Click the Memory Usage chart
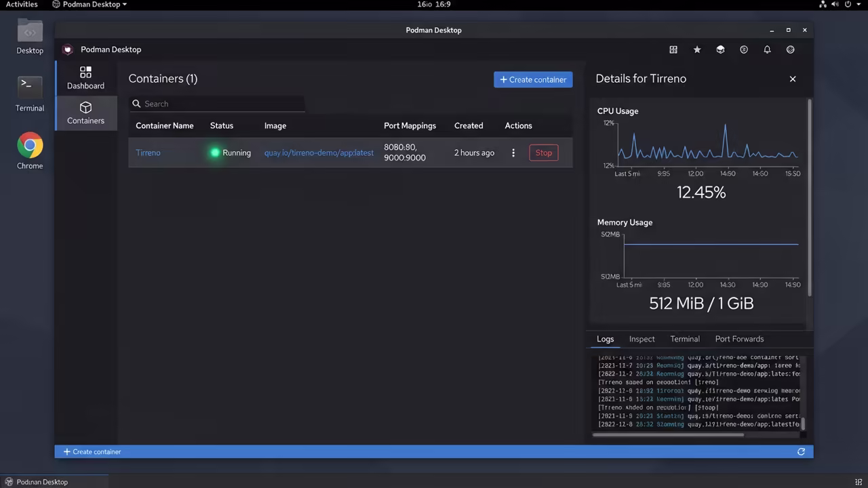This screenshot has height=488, width=868. pyautogui.click(x=701, y=260)
